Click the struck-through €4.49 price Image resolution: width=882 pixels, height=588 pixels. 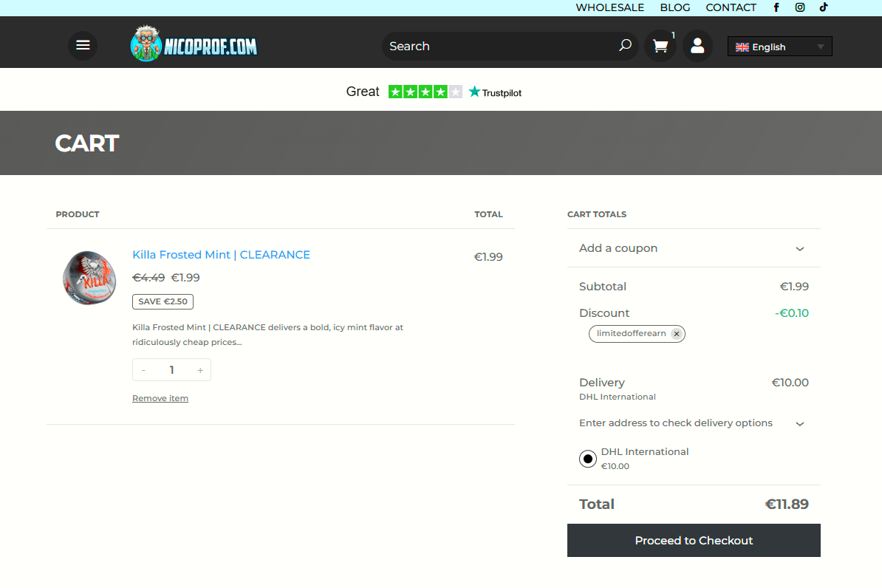point(148,278)
